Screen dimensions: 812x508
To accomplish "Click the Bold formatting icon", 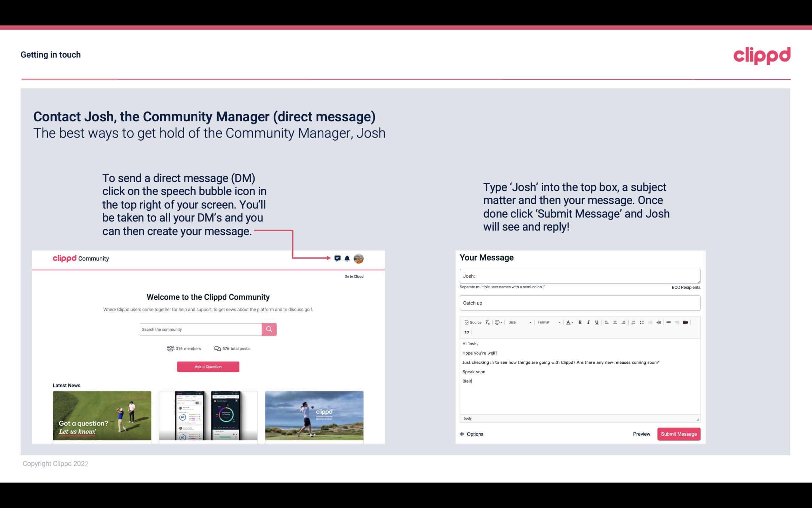I will coord(580,322).
